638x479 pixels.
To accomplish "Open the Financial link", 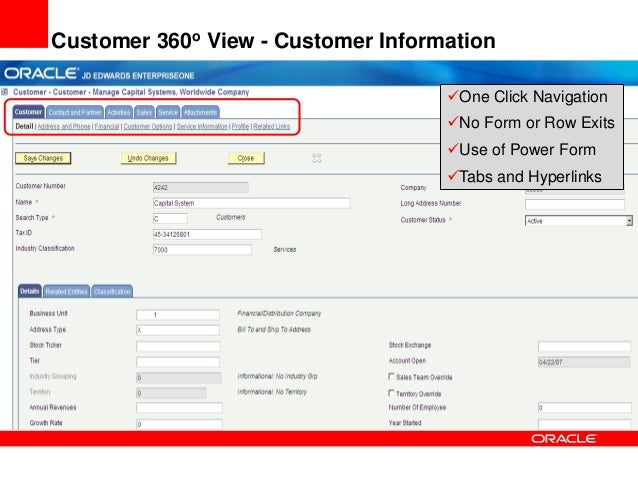I will pyautogui.click(x=107, y=127).
